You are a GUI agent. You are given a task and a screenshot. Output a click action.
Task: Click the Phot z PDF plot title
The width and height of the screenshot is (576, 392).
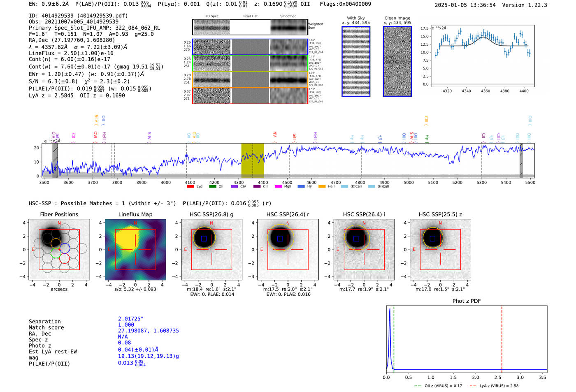tap(467, 301)
